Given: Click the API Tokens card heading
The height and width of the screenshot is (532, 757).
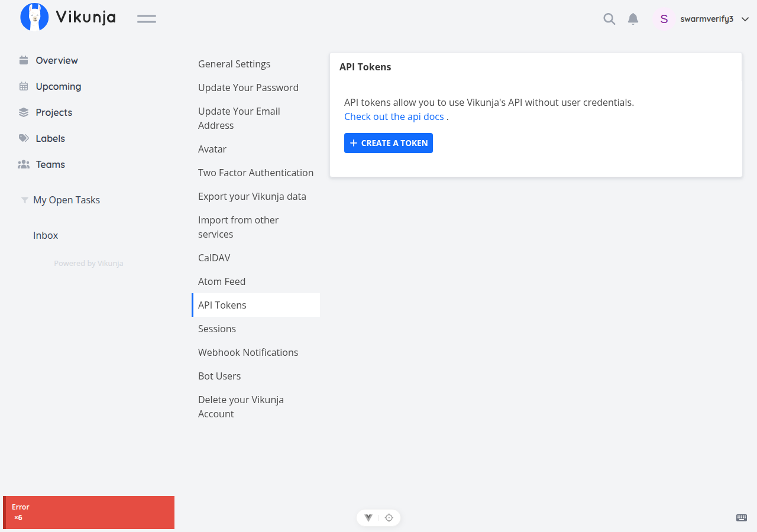Looking at the screenshot, I should (x=365, y=67).
